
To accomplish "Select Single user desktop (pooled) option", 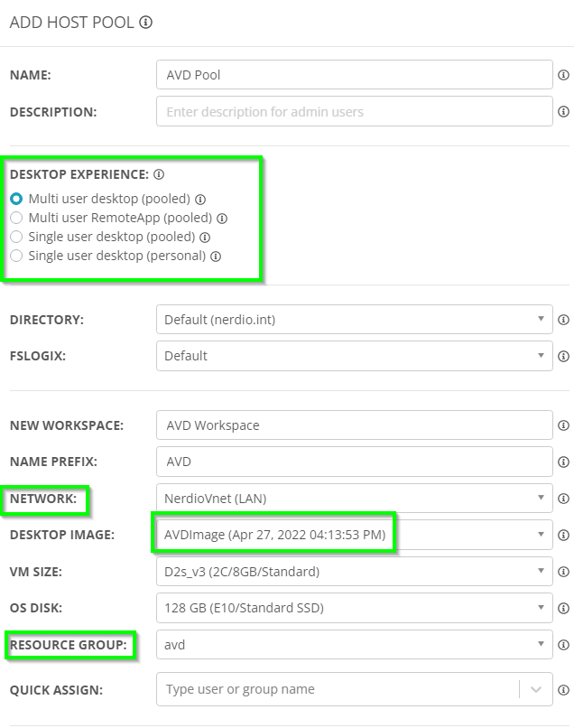I will pyautogui.click(x=16, y=237).
